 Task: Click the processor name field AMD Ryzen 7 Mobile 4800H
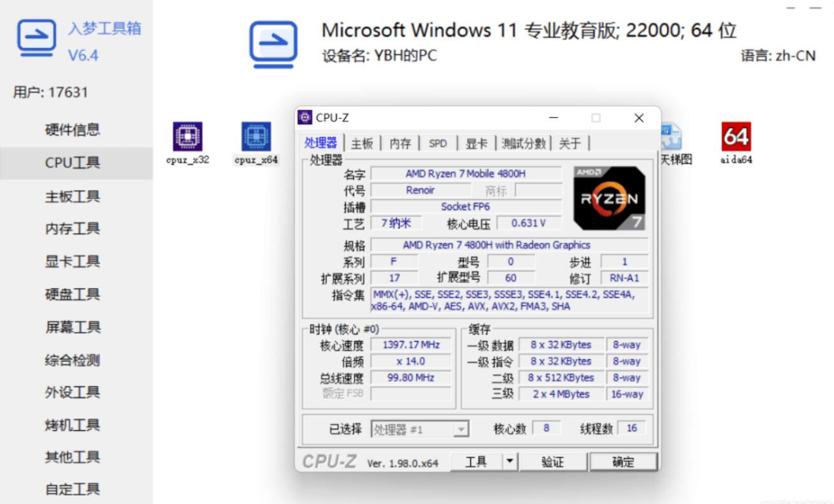(466, 173)
